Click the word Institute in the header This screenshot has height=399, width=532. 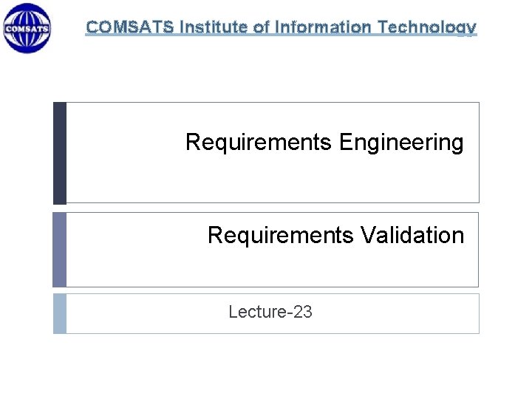(x=213, y=28)
